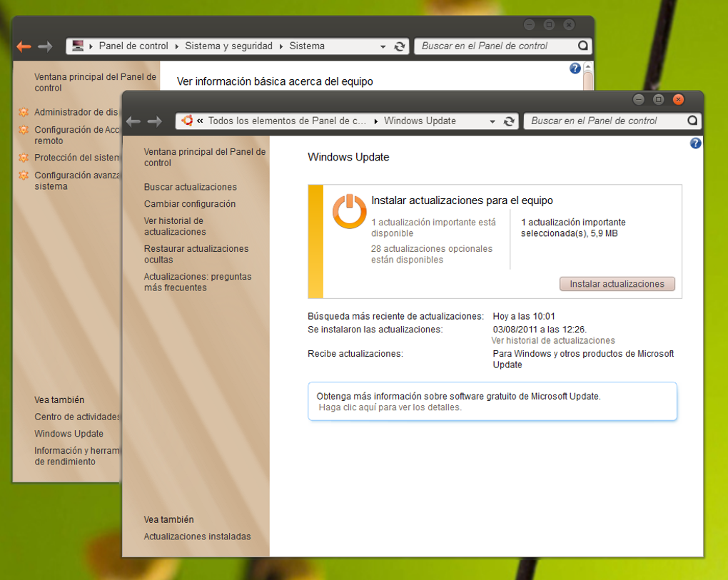Open Ventana principal link in Windows Update window
Viewport: 728px width, 580px height.
[204, 157]
